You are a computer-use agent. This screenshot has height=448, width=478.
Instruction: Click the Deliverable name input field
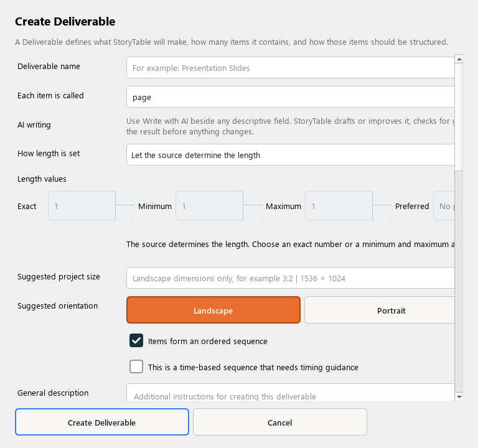[290, 68]
